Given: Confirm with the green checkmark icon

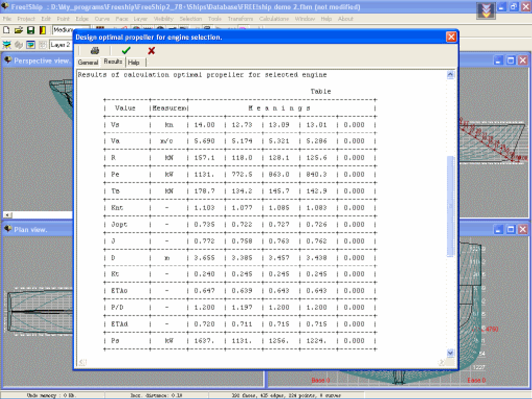Looking at the screenshot, I should [126, 51].
